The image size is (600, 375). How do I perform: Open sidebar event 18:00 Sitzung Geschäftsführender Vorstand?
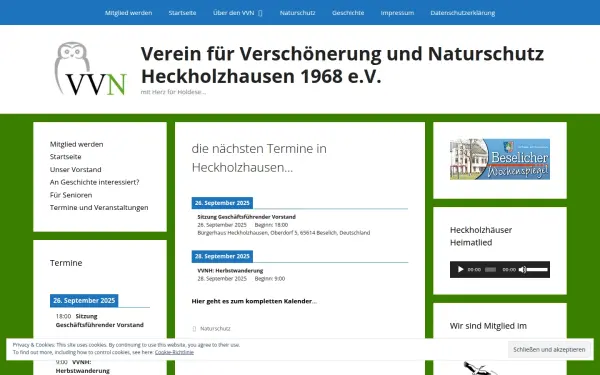pos(99,320)
